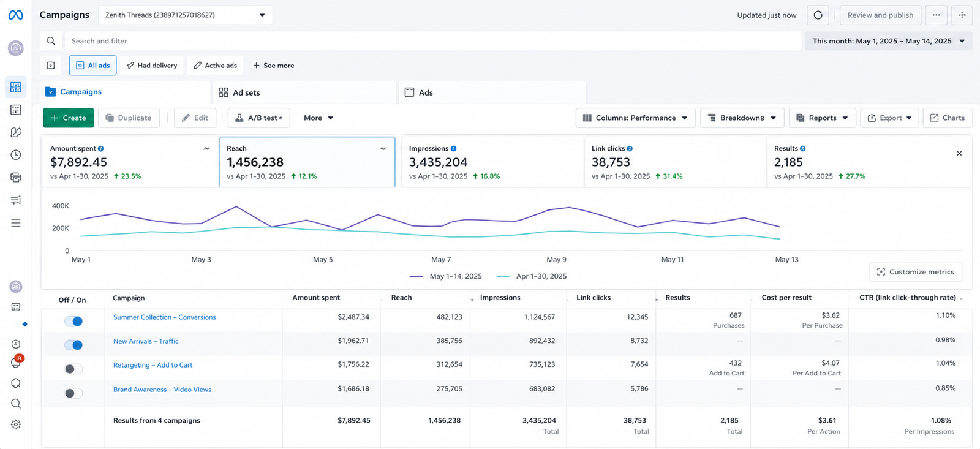Click the info icon next to Link clicks
Viewport: 980px width, 449px height.
coord(630,149)
